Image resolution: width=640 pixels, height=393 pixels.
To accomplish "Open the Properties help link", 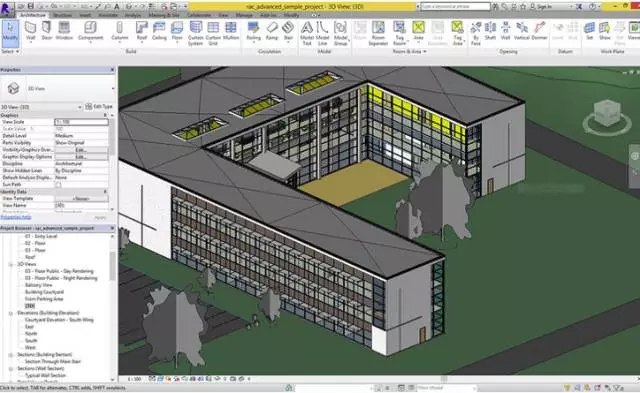I will point(16,217).
